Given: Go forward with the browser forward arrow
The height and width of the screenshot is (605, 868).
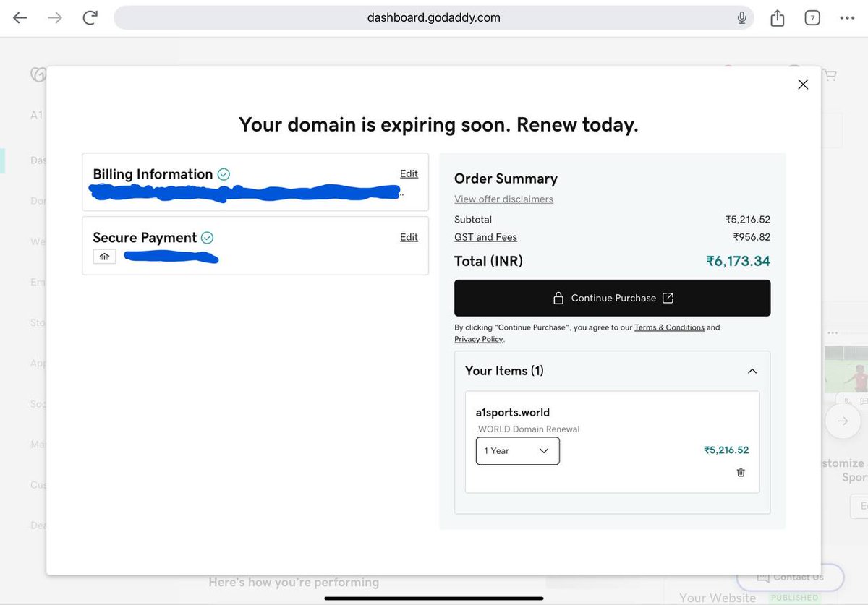Looking at the screenshot, I should tap(55, 17).
